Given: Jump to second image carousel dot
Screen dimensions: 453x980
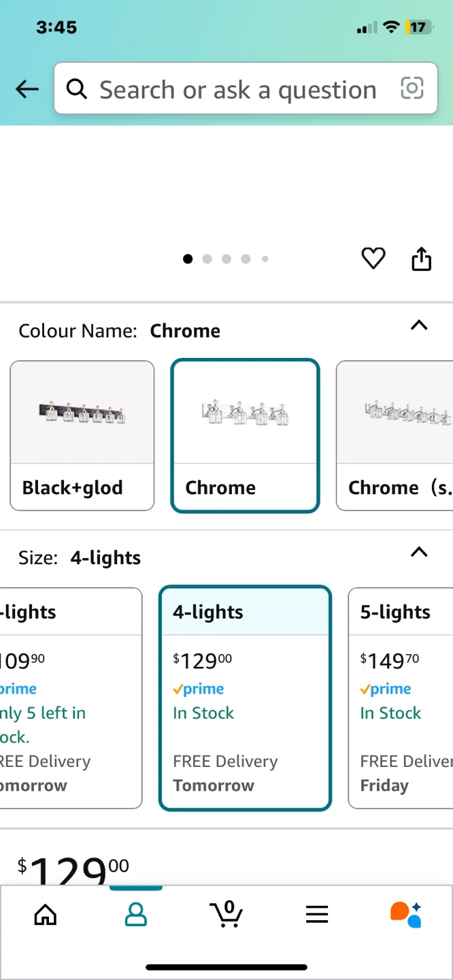Looking at the screenshot, I should pos(207,259).
